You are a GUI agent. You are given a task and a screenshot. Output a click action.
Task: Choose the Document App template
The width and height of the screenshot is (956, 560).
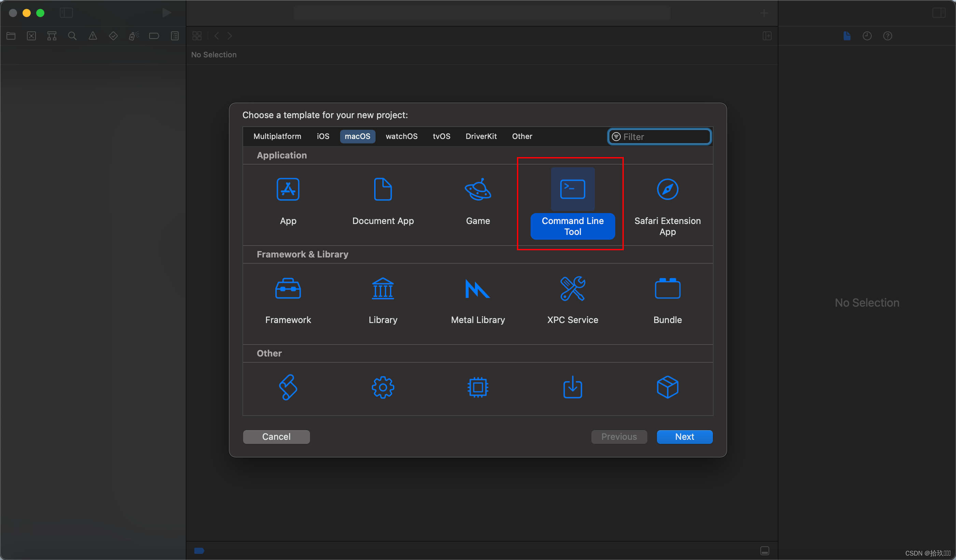383,189
